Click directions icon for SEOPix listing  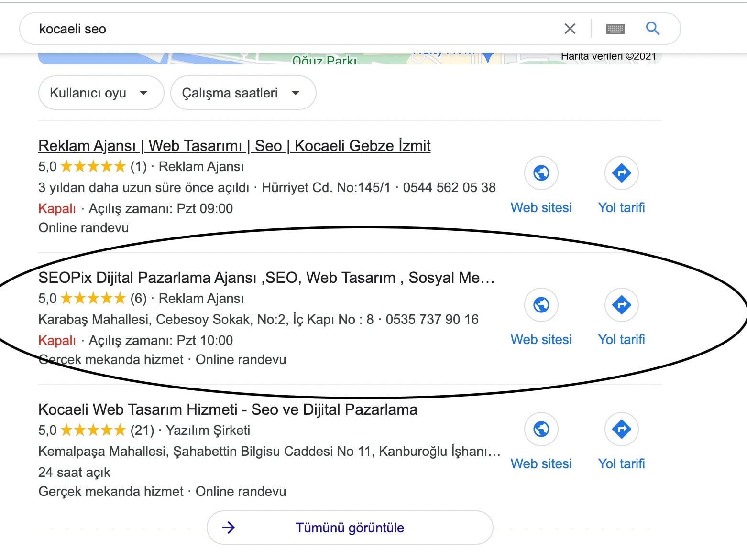[622, 305]
